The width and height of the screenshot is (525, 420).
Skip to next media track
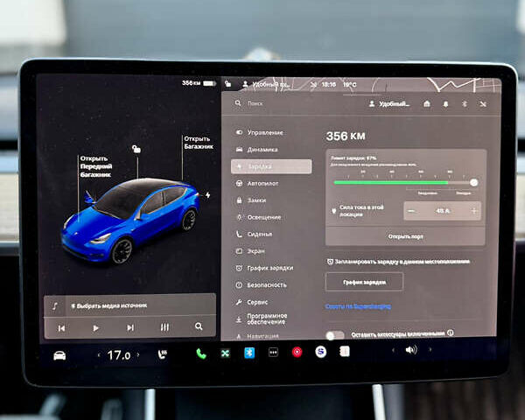point(130,327)
